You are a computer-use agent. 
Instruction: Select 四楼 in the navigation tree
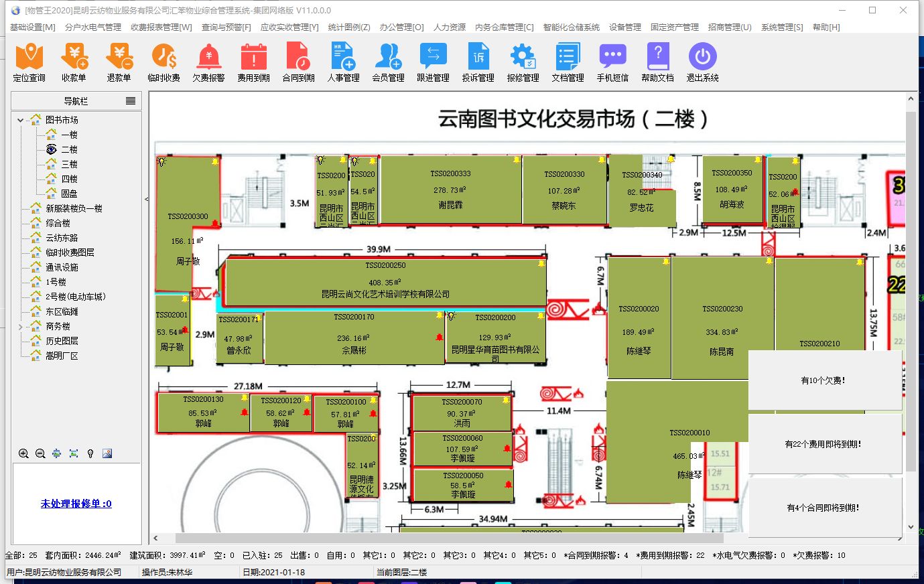tap(70, 179)
